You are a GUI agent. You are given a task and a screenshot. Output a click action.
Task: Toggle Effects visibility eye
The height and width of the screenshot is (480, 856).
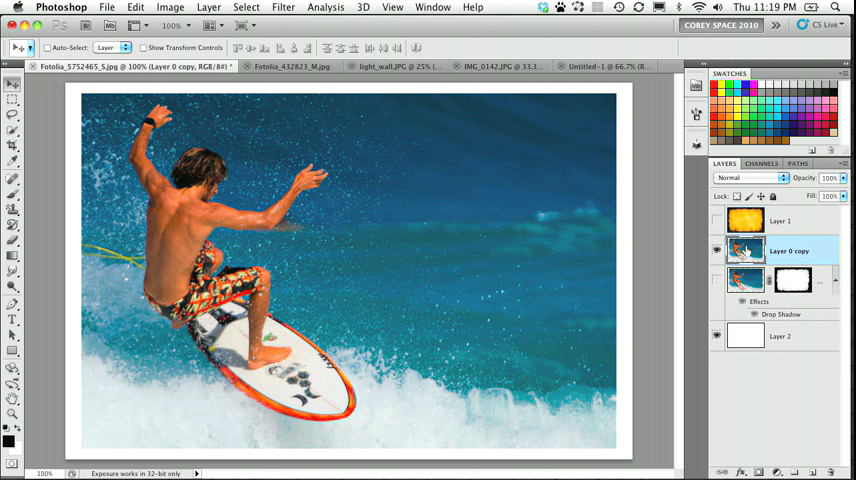pyautogui.click(x=742, y=301)
